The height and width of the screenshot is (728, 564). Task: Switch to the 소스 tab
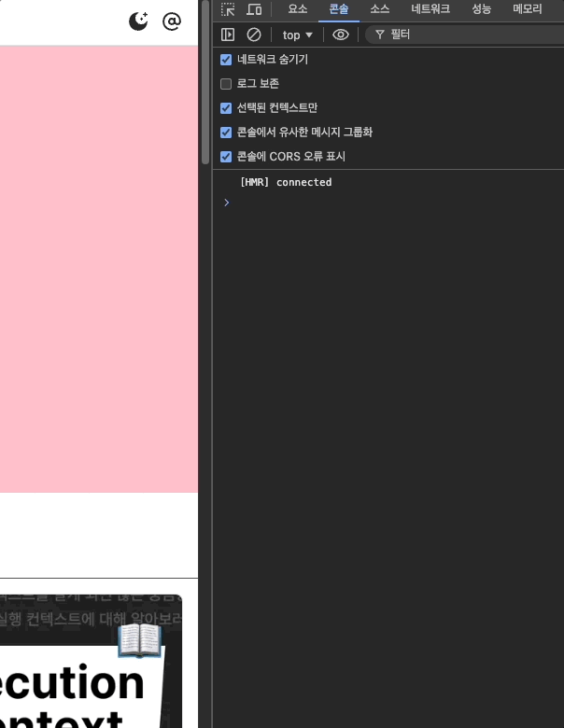(380, 9)
